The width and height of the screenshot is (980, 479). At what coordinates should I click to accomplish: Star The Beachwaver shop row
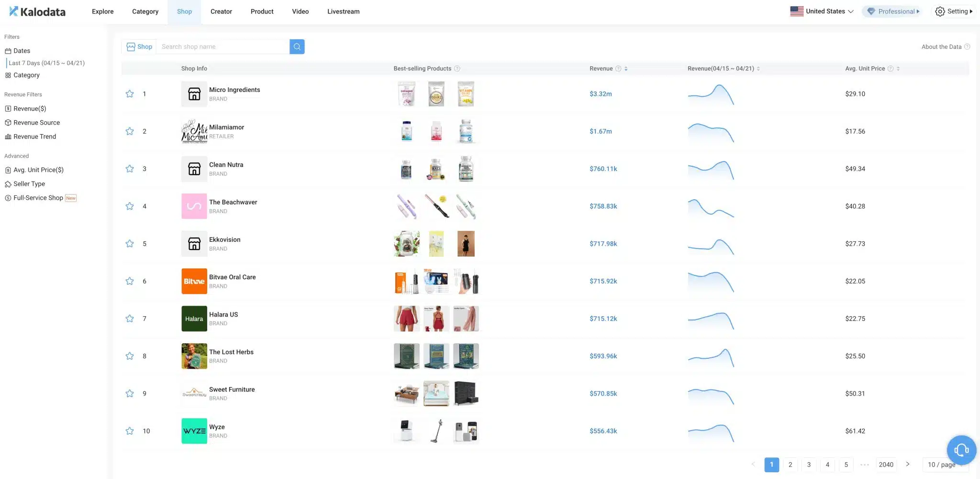coord(130,206)
